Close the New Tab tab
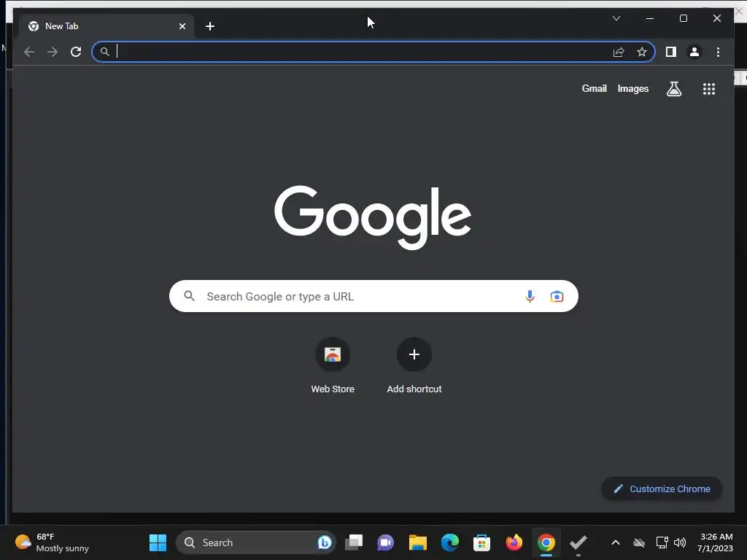 (182, 26)
